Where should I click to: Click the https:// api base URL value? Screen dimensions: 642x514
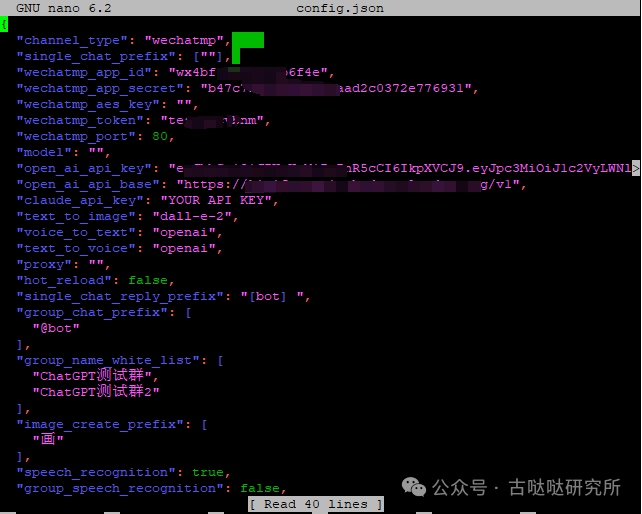[348, 184]
